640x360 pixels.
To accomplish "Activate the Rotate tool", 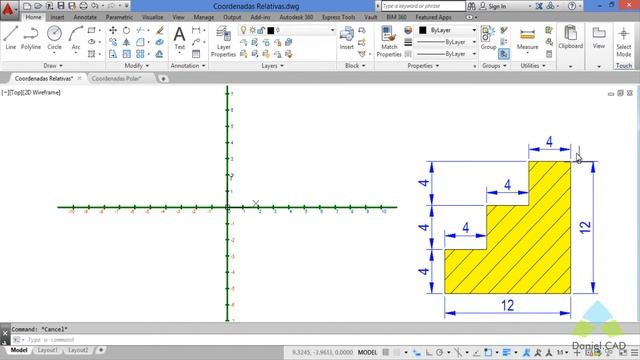I will coord(127,30).
